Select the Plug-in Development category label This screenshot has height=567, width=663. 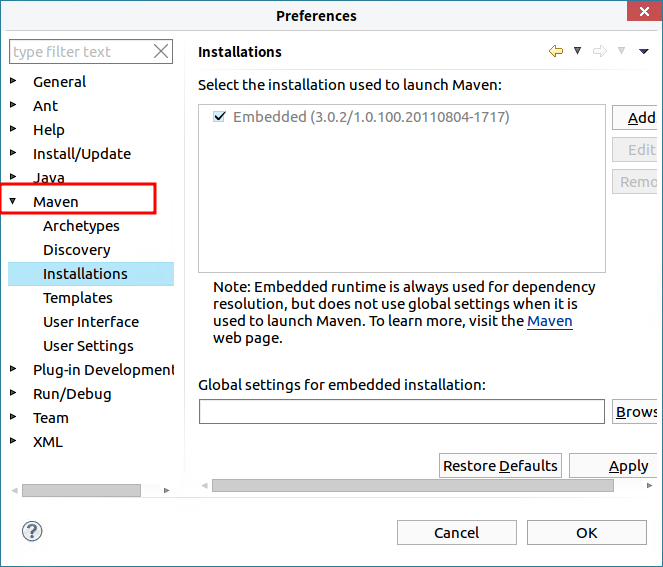click(x=104, y=370)
